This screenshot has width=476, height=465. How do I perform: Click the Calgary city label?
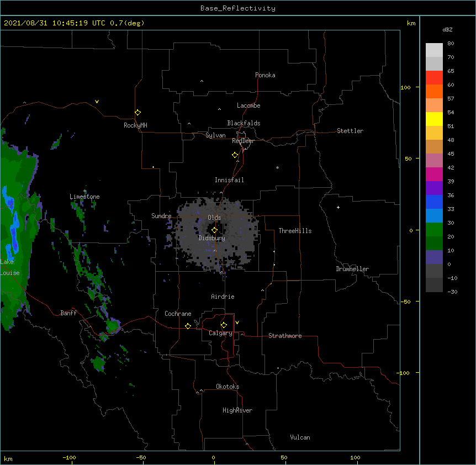tap(220, 333)
